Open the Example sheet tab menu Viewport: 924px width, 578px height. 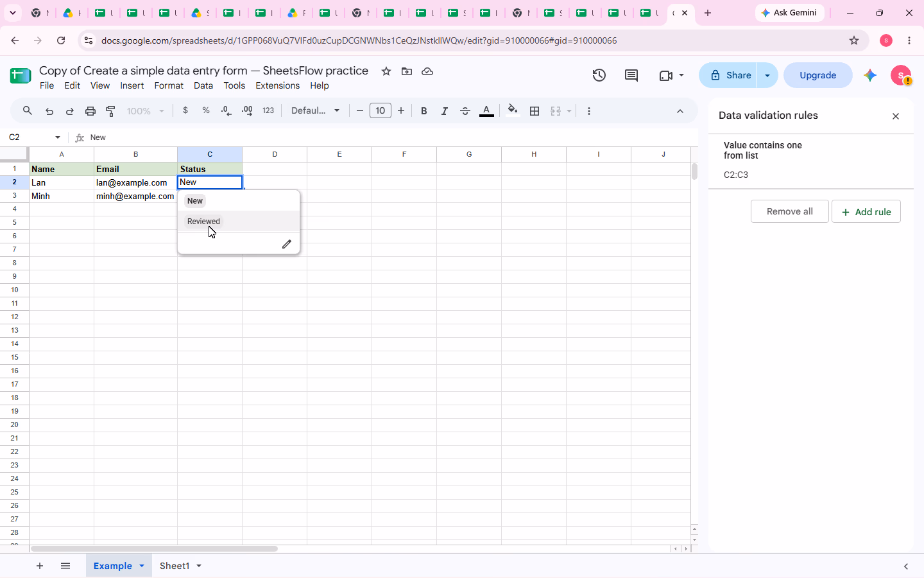(x=142, y=566)
